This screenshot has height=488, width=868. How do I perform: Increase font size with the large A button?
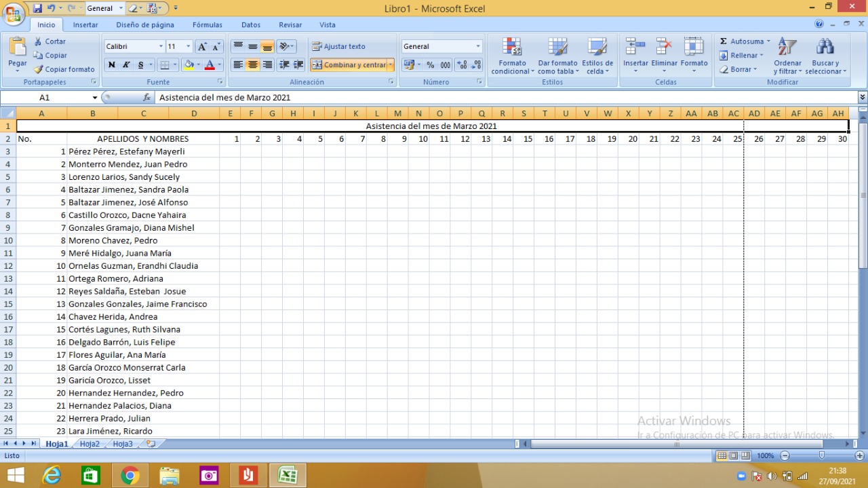click(x=202, y=47)
